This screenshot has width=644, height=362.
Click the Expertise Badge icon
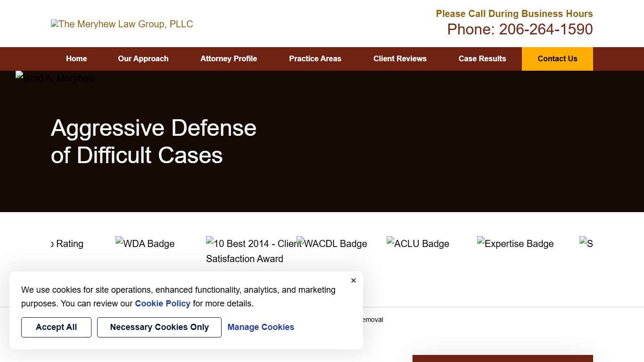(x=515, y=244)
